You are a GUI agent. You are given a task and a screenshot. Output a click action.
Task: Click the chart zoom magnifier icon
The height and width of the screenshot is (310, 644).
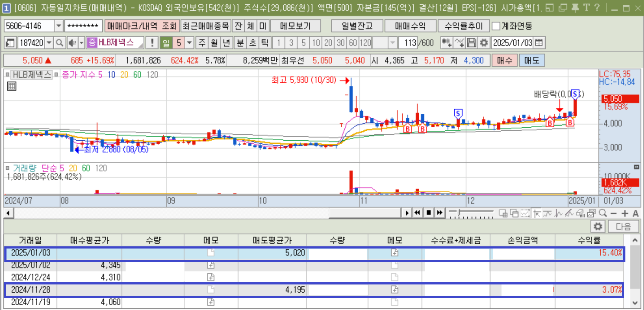pyautogui.click(x=602, y=213)
